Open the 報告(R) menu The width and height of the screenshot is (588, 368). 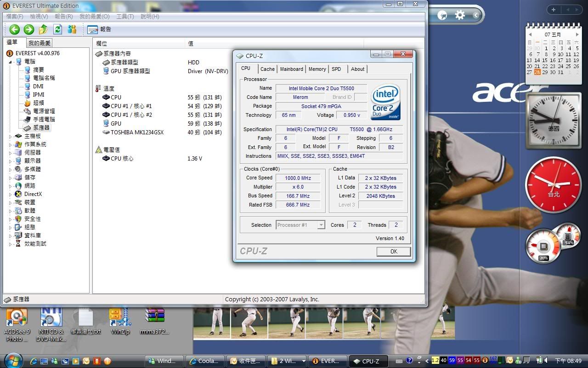pos(64,17)
